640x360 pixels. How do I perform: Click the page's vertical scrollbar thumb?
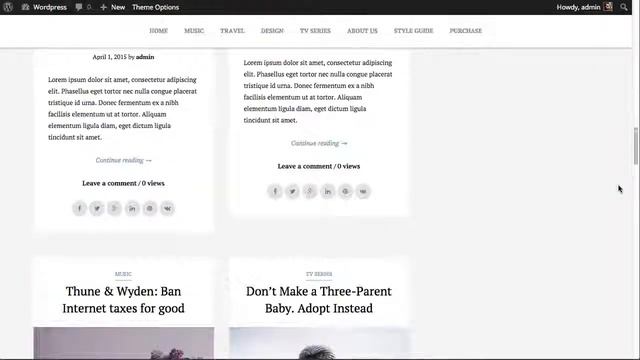click(x=636, y=146)
